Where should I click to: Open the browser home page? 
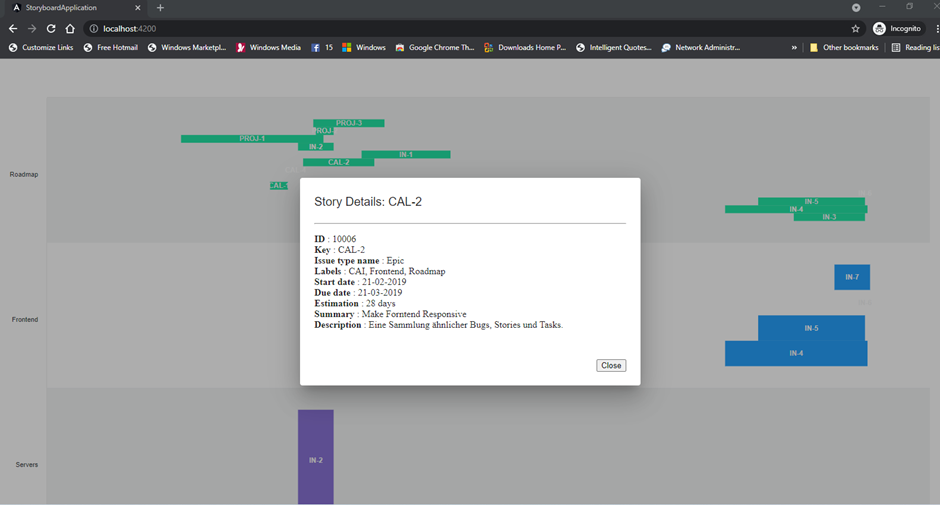click(x=70, y=29)
